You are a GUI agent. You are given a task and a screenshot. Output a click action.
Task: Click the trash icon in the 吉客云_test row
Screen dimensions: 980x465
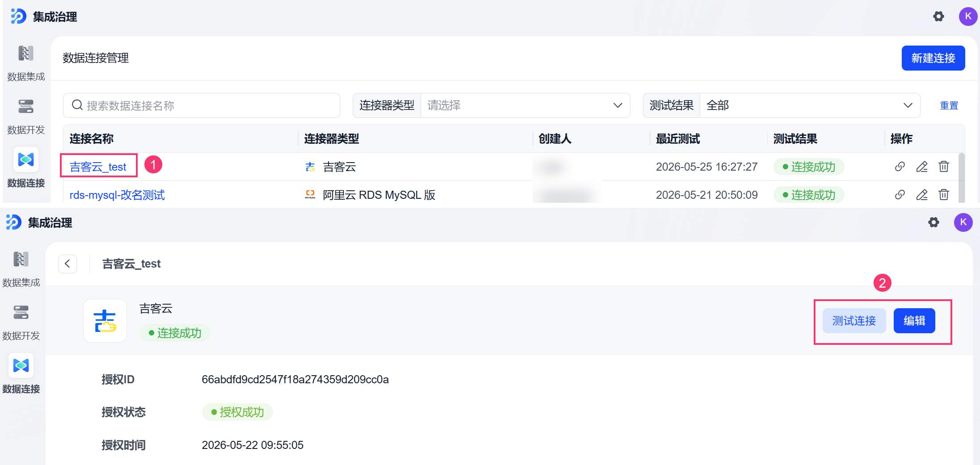click(x=944, y=167)
